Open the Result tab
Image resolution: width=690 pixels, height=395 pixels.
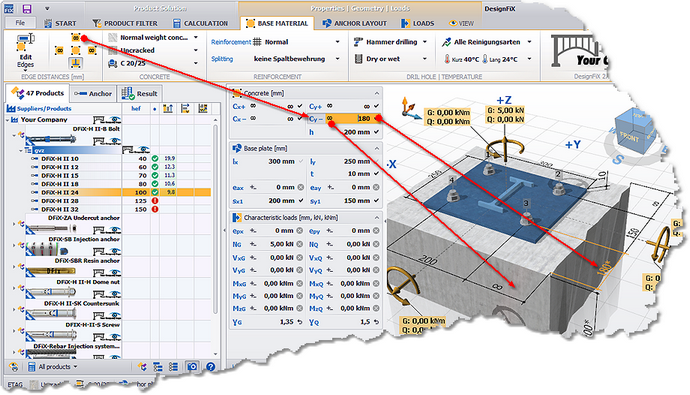(139, 93)
